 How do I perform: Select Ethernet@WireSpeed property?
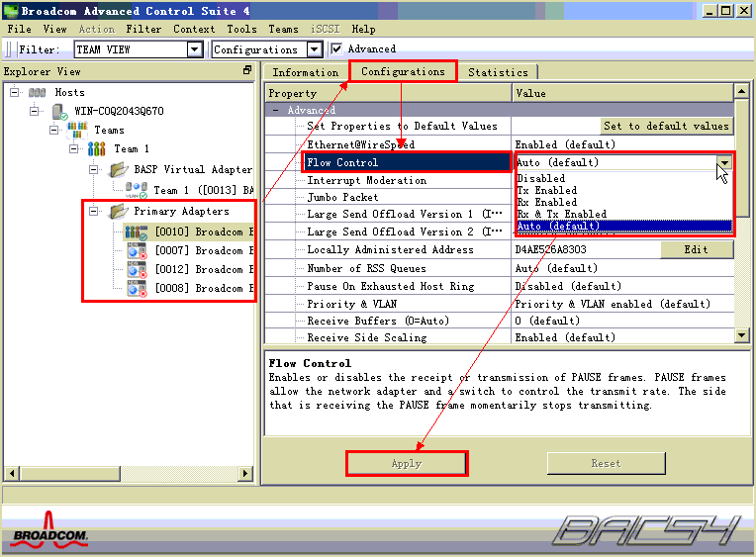[360, 144]
